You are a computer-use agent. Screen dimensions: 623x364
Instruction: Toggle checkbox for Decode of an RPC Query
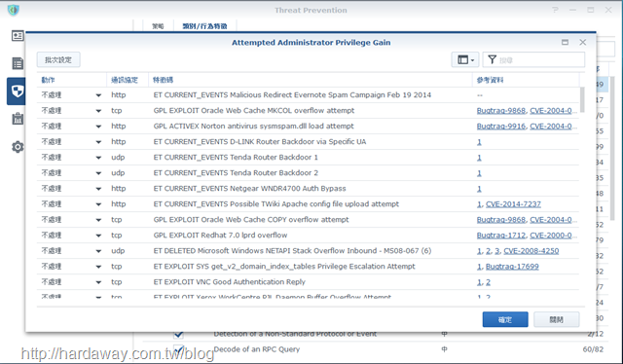179,349
